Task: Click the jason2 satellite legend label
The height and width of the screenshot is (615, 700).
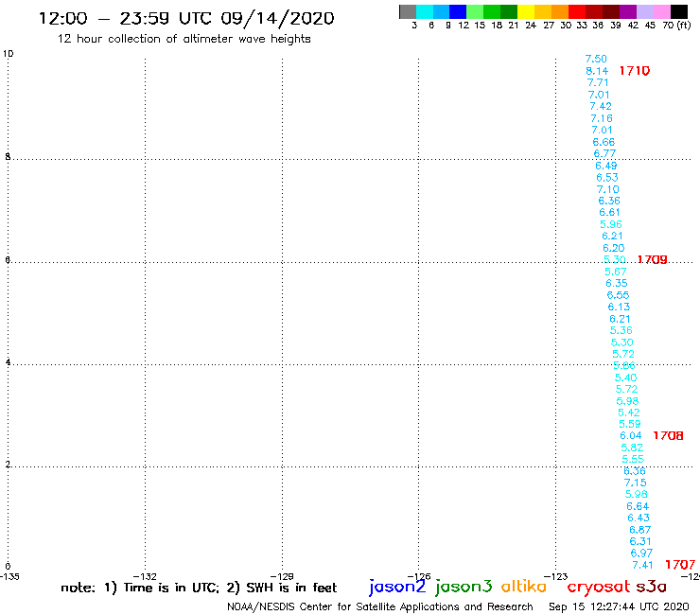Action: pyautogui.click(x=397, y=587)
